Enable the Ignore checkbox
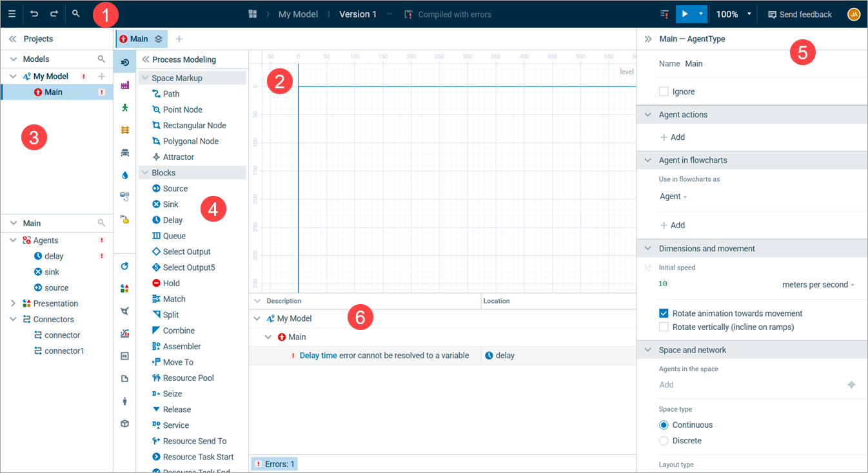 664,92
